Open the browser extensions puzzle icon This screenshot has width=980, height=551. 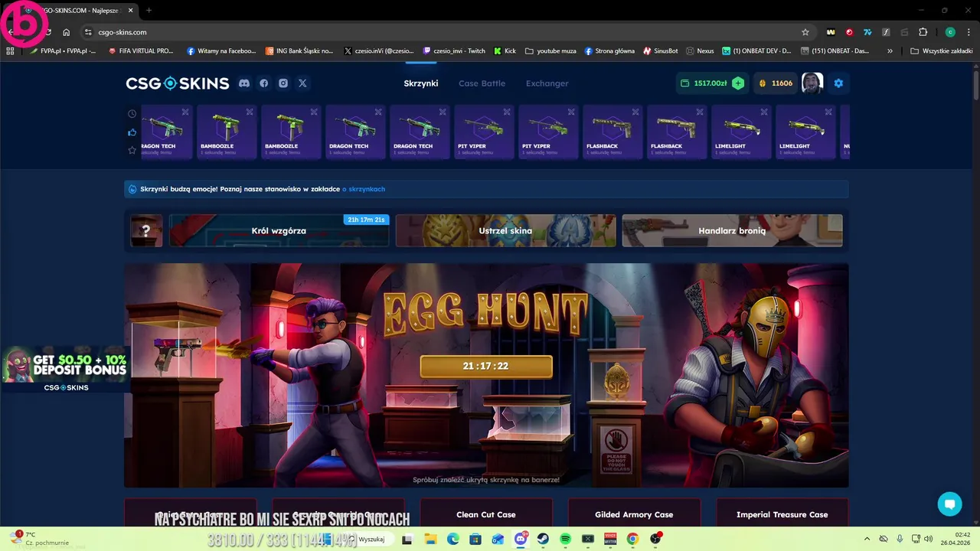[x=923, y=32]
